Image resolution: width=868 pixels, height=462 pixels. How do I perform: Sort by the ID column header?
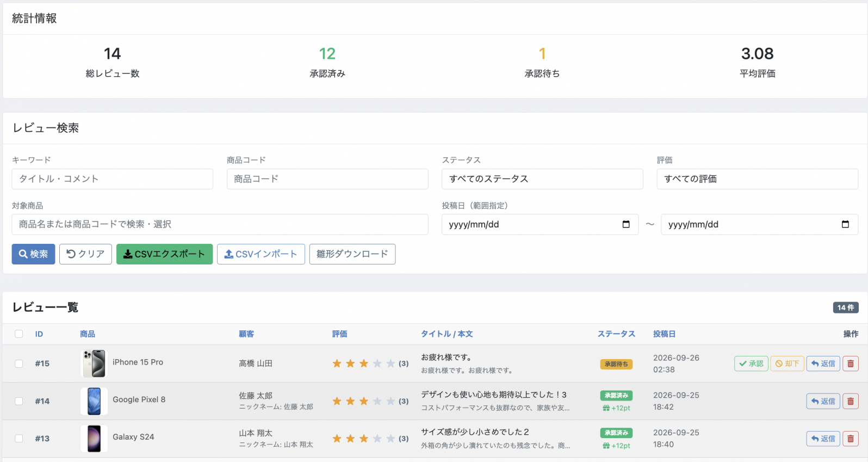click(39, 334)
